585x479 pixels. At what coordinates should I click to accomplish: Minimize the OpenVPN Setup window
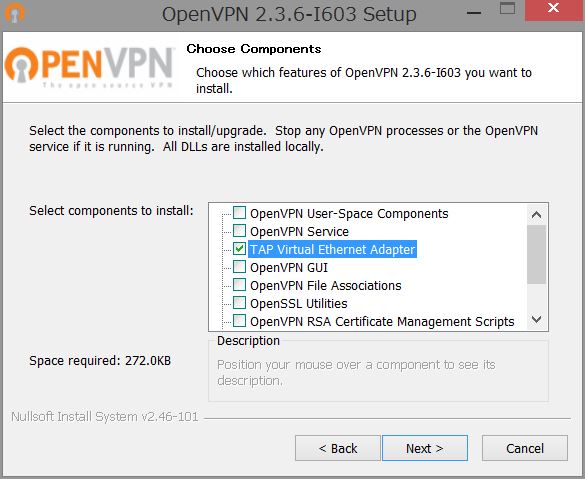(x=474, y=13)
